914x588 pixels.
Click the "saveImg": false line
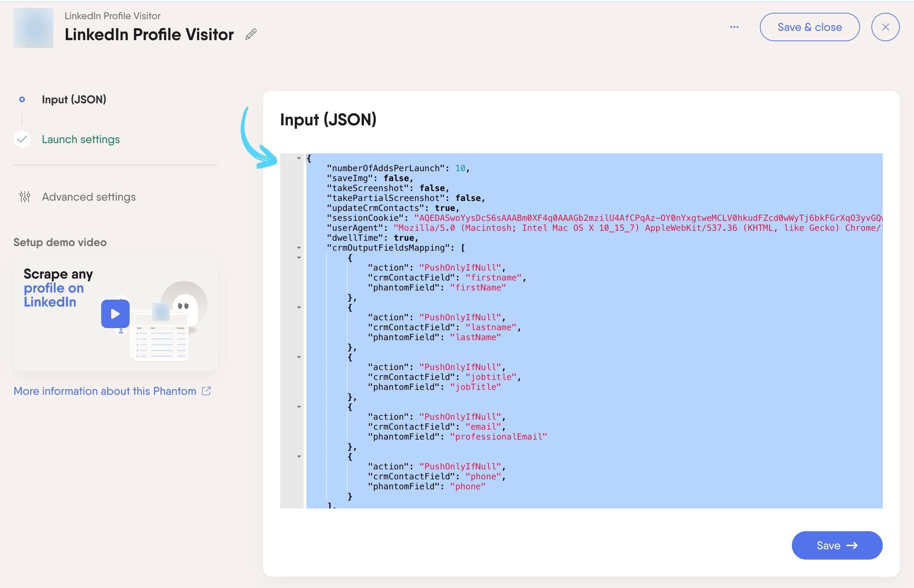pos(370,178)
